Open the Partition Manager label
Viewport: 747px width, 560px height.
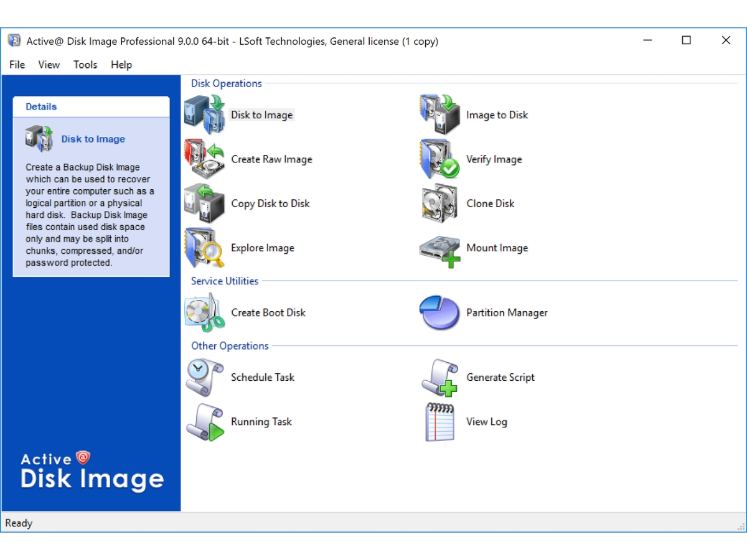point(507,312)
